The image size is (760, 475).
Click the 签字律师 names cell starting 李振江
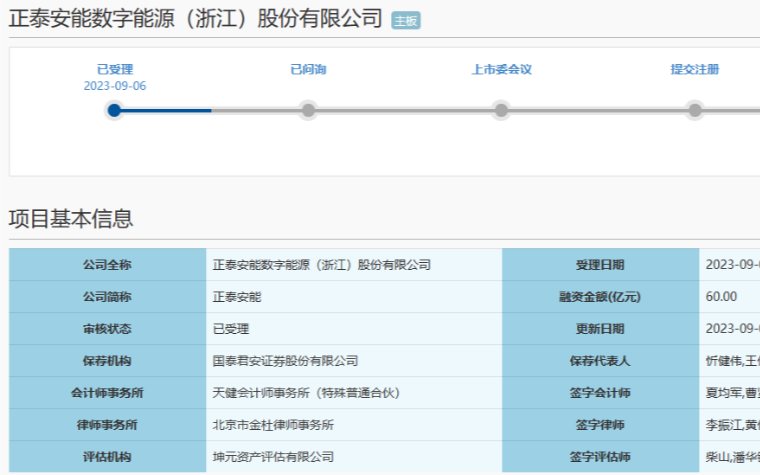click(x=729, y=425)
